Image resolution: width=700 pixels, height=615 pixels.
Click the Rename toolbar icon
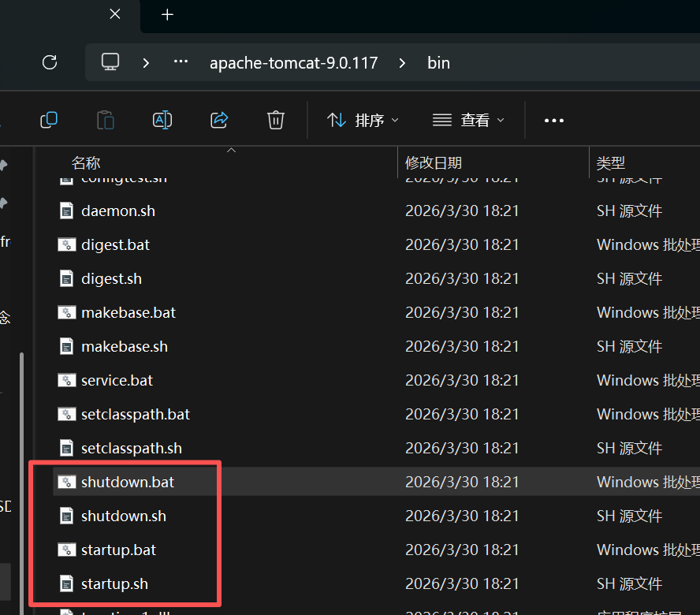[162, 120]
